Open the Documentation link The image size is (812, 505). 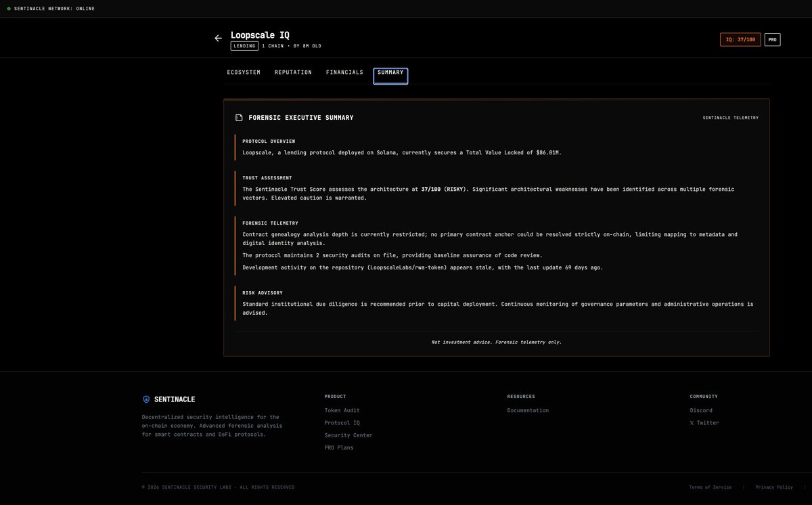point(528,410)
